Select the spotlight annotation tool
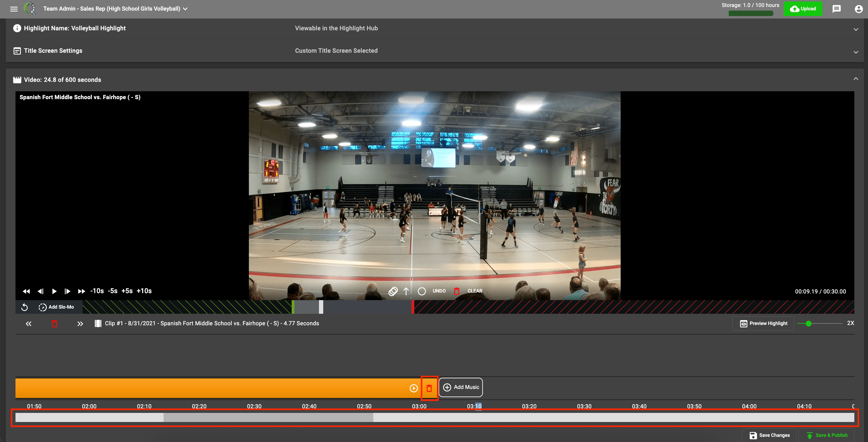The height and width of the screenshot is (442, 868). pos(393,291)
